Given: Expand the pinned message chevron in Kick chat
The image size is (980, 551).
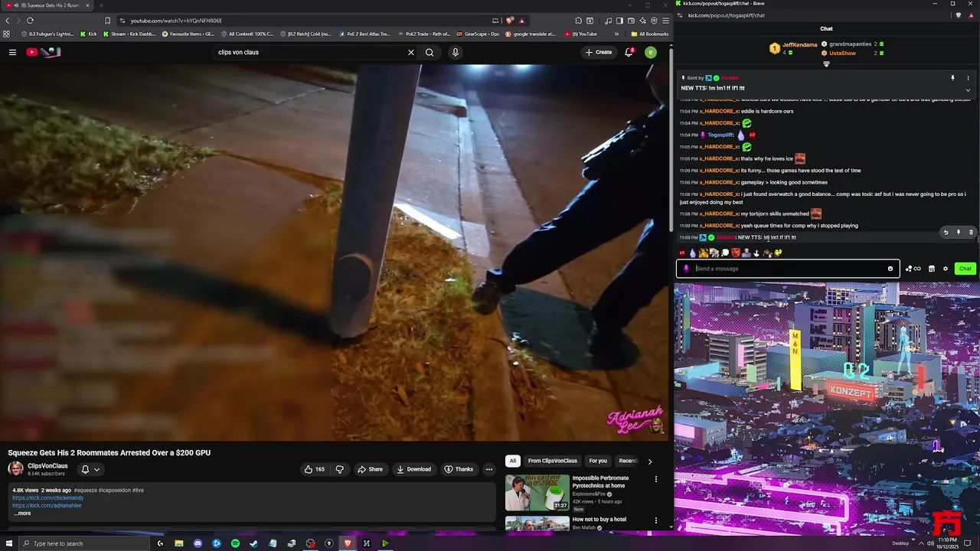Looking at the screenshot, I should [x=968, y=90].
